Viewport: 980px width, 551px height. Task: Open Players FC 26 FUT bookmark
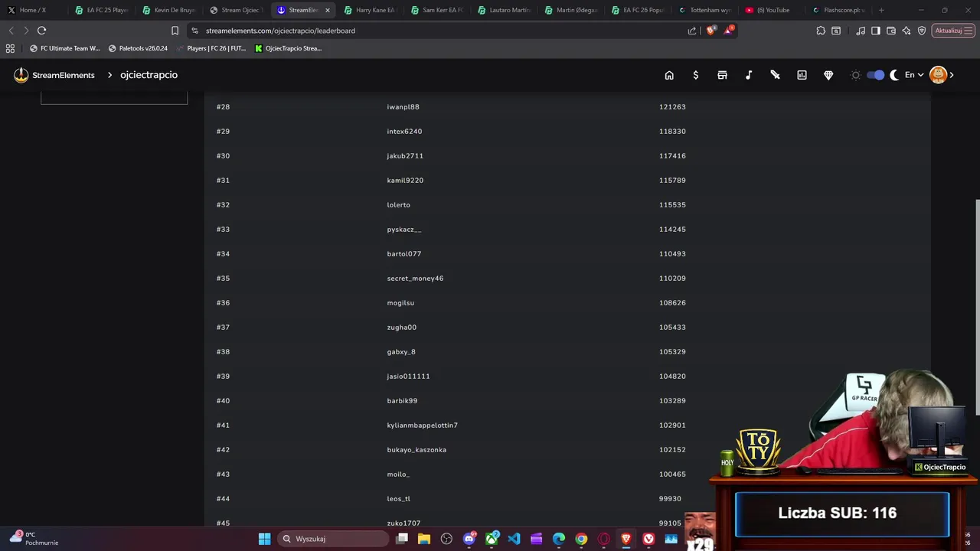211,48
